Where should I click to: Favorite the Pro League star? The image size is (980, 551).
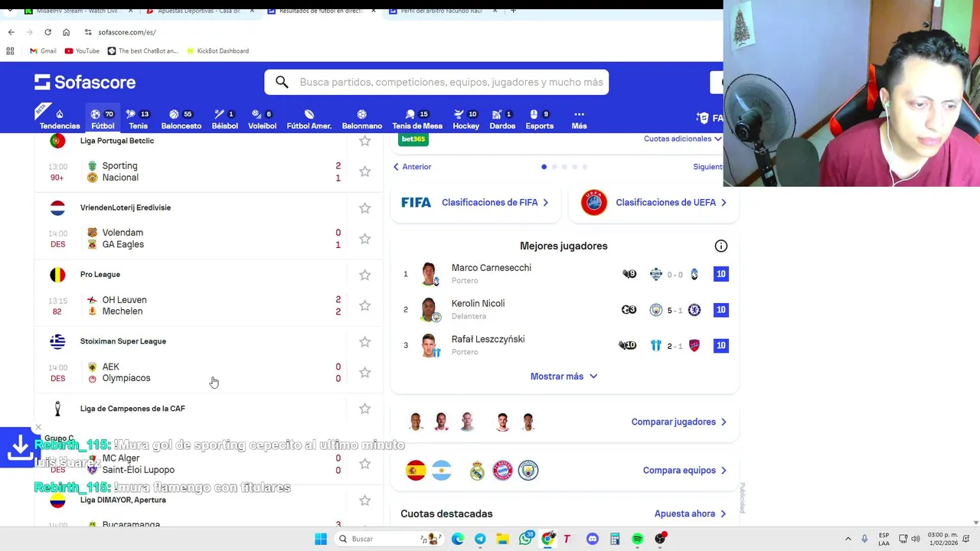pos(364,275)
